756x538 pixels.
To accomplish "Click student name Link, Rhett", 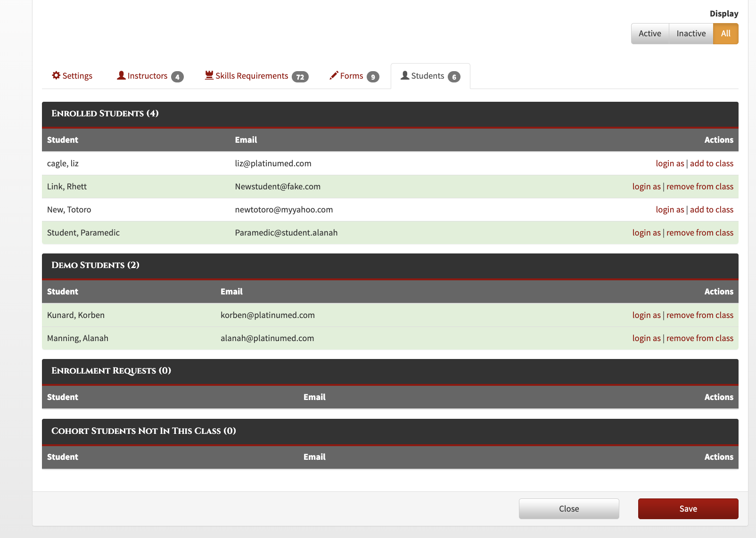I will [x=67, y=187].
